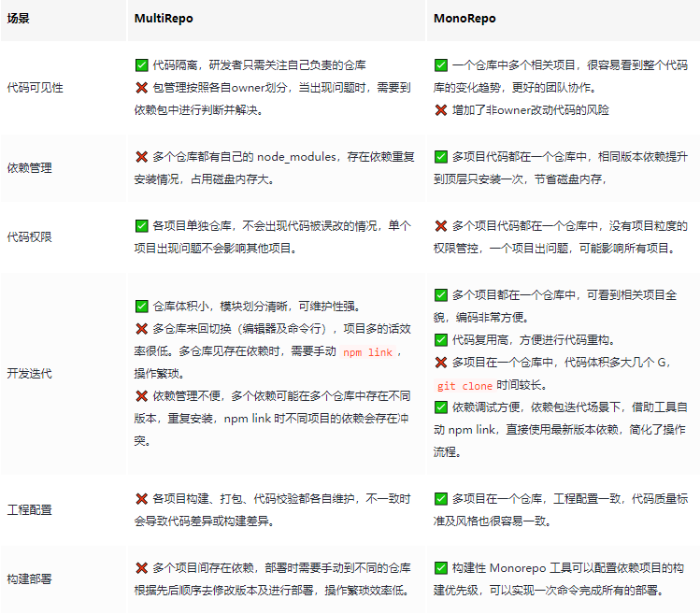Click the 'MonoRepo' column header

click(x=464, y=19)
